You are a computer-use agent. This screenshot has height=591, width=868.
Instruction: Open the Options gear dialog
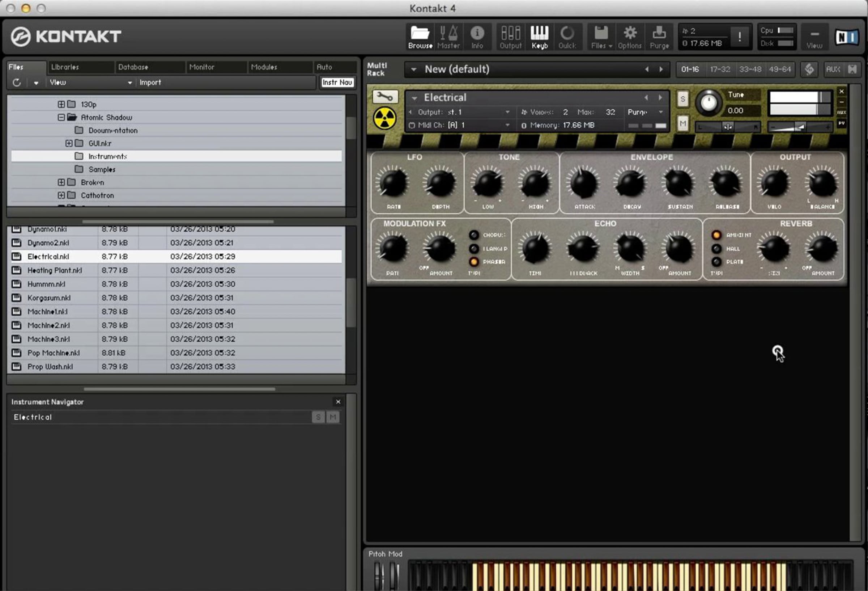630,37
